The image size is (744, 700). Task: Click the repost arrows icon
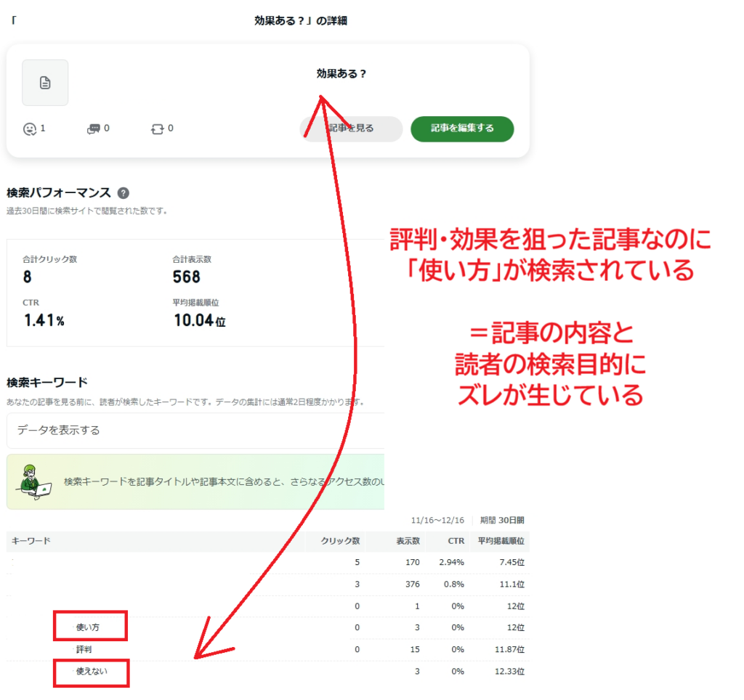pos(157,129)
